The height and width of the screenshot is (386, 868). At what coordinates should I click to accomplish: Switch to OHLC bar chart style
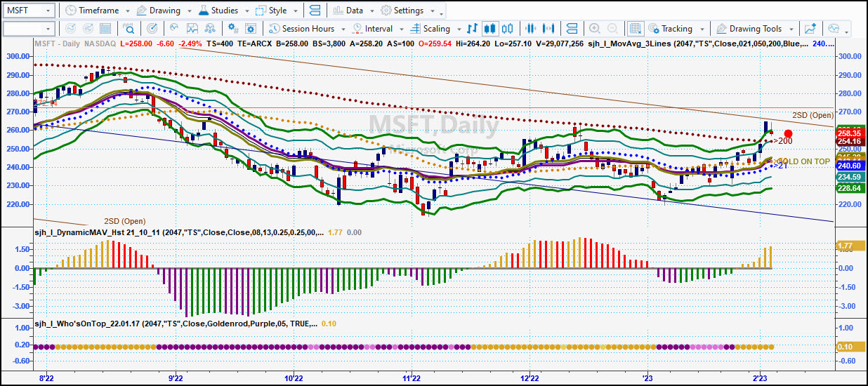472,29
